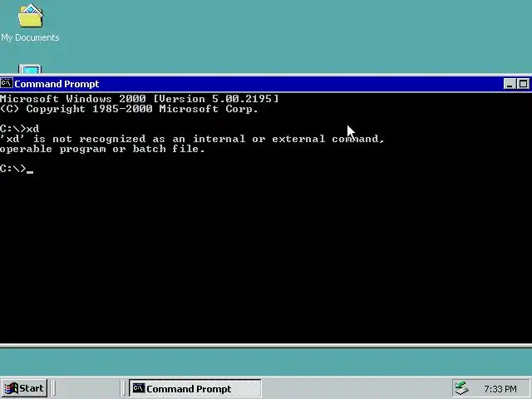
Task: Click the 'C:\>xd' command line
Action: pos(20,129)
